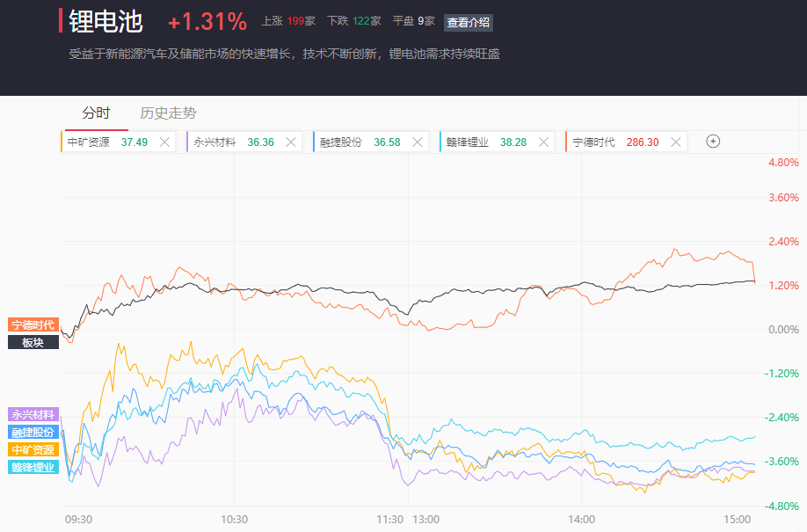This screenshot has height=532, width=807.
Task: Click the plus icon to add a stock
Action: coord(713,142)
